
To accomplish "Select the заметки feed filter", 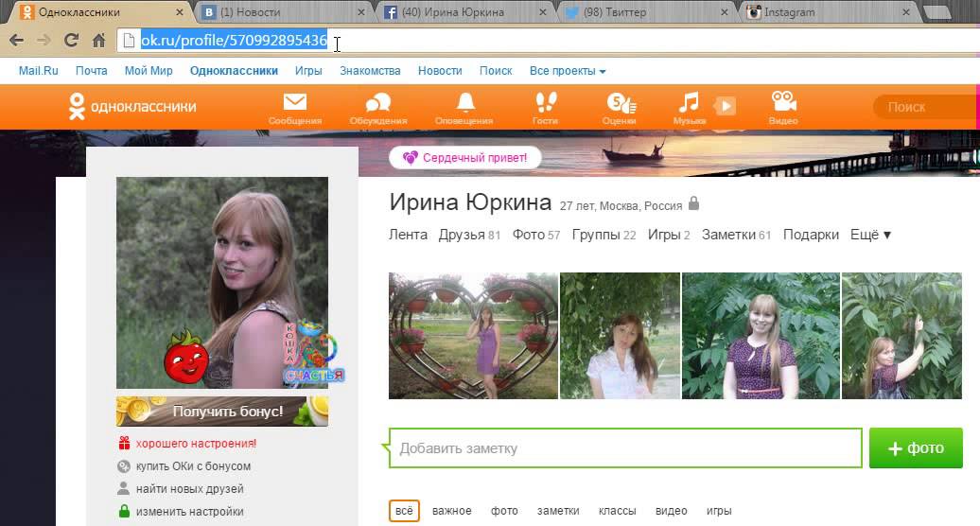I will [x=558, y=510].
